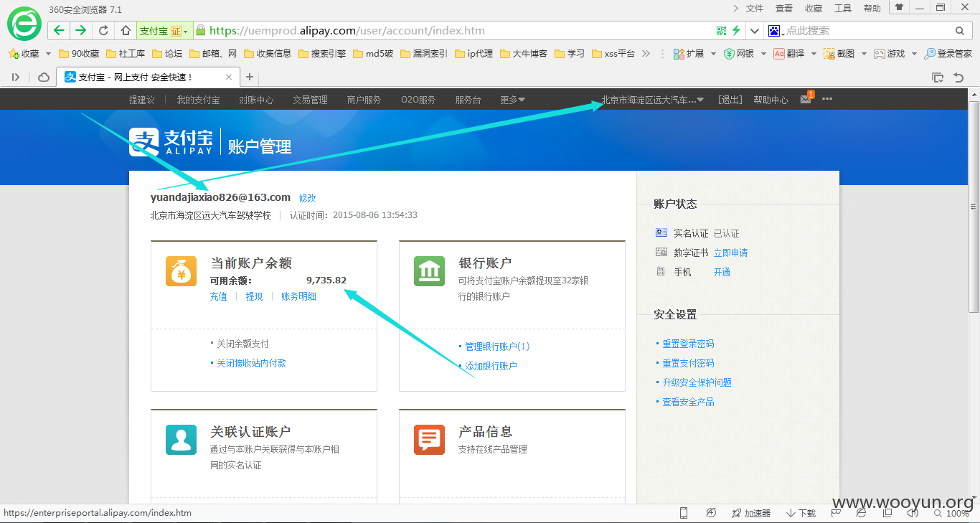Click the mobile phone icon in status bar
Image resolution: width=980 pixels, height=523 pixels.
684,513
